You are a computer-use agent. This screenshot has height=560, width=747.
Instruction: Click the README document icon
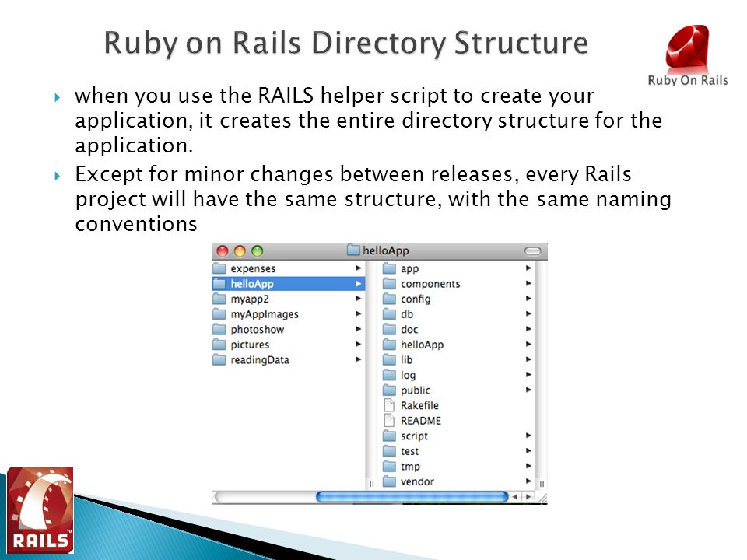tap(389, 421)
